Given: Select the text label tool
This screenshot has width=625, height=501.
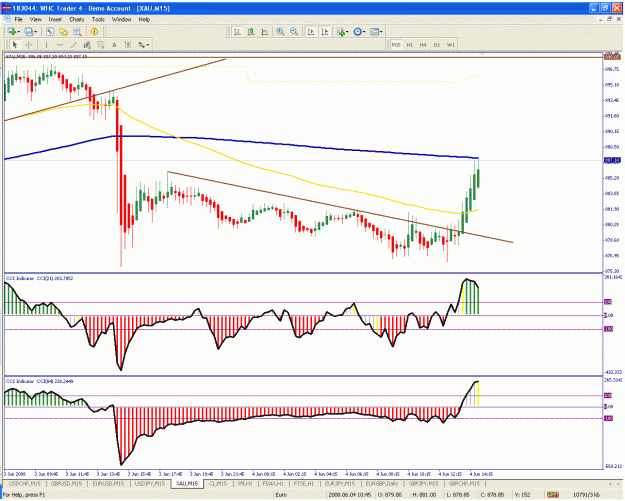Looking at the screenshot, I should [128, 45].
